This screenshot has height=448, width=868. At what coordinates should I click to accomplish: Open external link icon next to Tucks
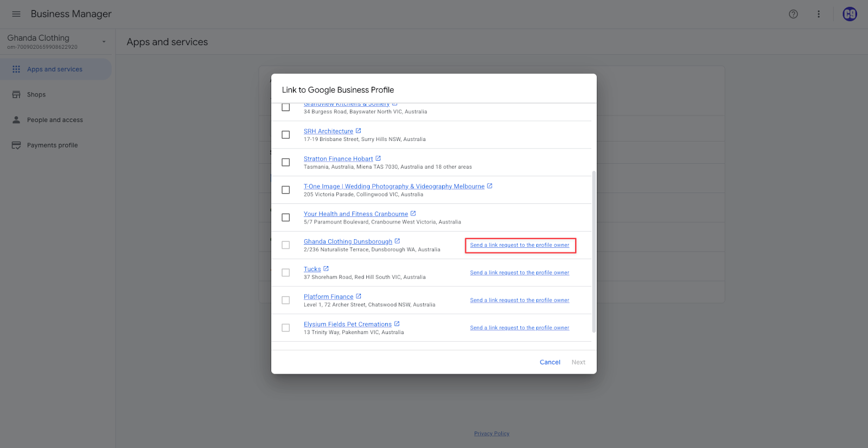pos(326,268)
